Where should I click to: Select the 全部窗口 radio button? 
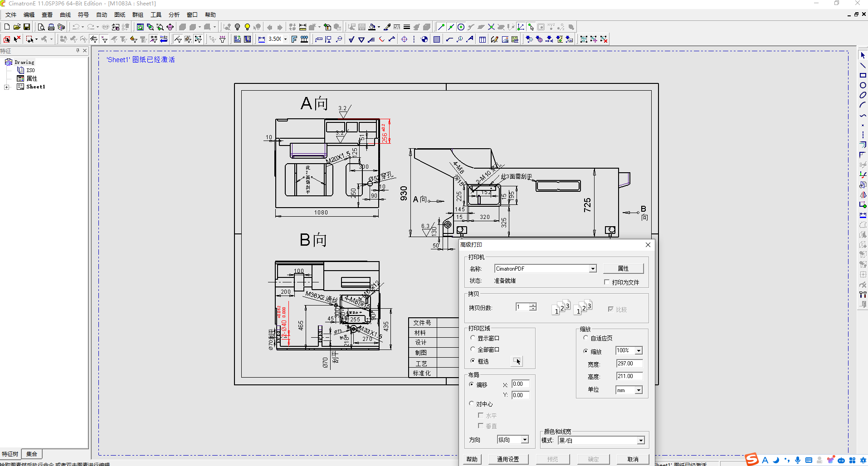pos(473,349)
